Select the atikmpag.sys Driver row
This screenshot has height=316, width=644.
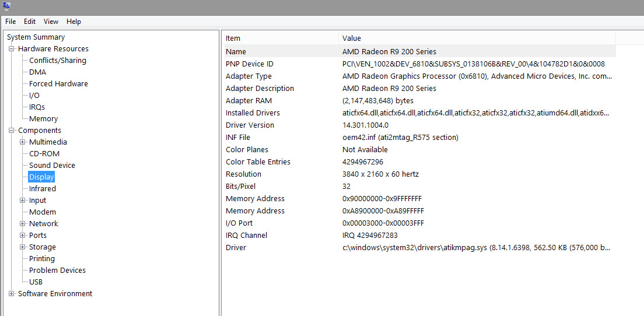(419, 248)
